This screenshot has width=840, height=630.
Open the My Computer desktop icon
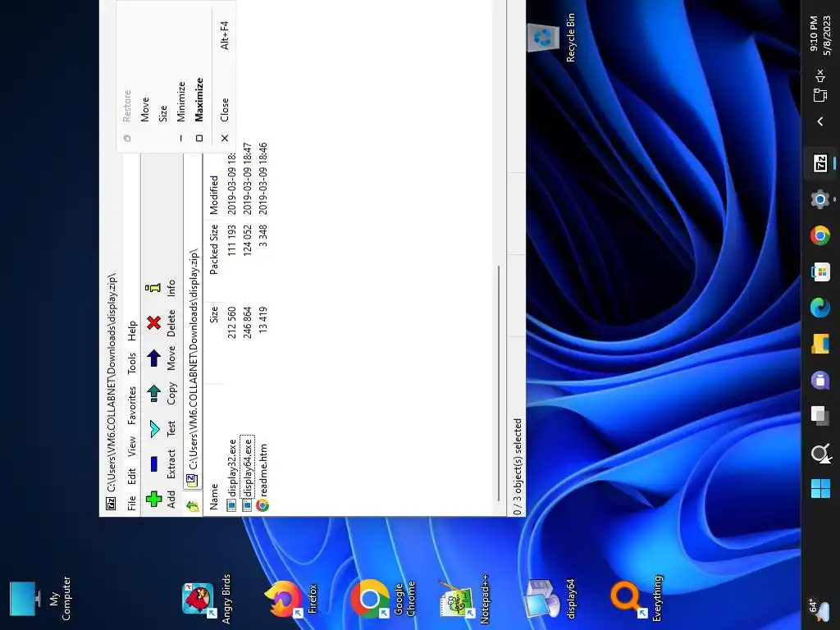point(40,598)
